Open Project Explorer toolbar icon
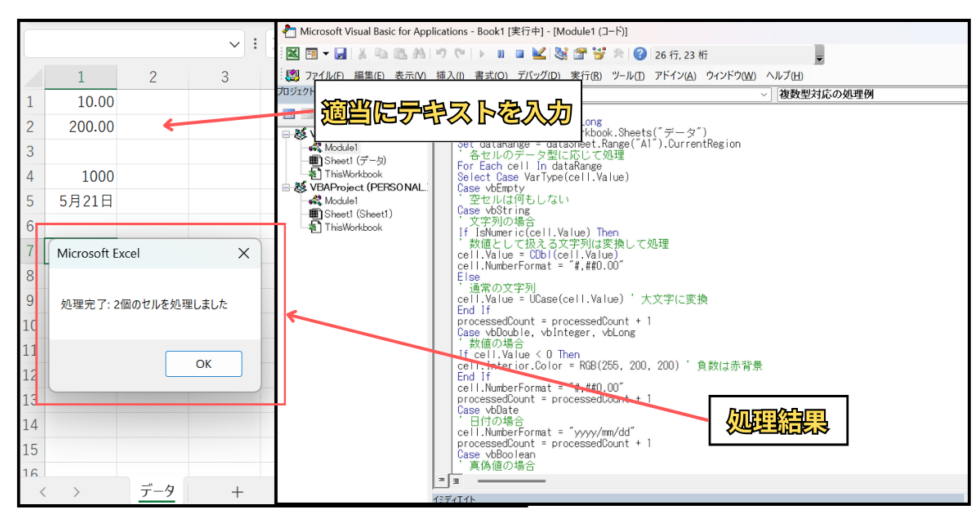This screenshot has height=514, width=980. tap(561, 54)
